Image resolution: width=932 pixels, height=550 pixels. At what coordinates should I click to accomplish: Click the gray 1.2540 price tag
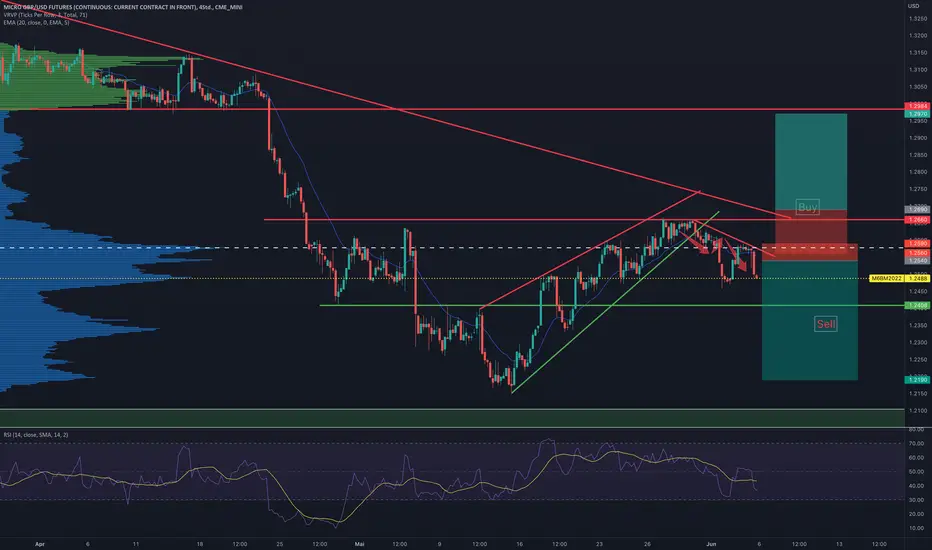point(916,260)
